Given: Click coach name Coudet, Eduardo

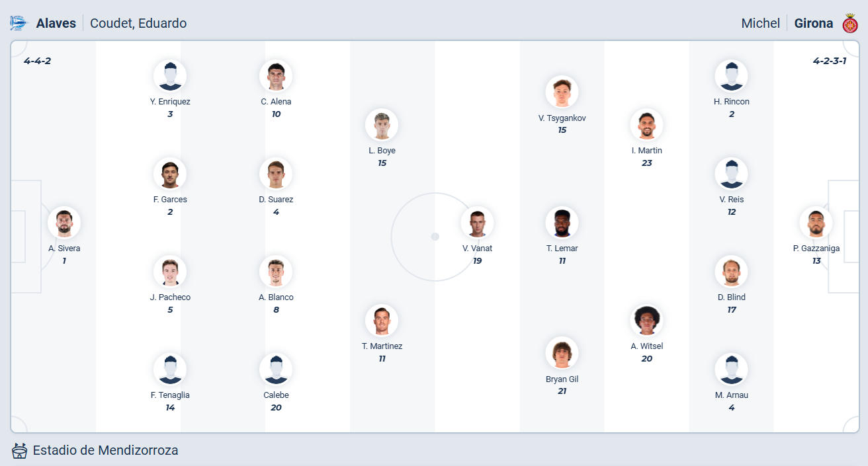Looking at the screenshot, I should point(138,23).
